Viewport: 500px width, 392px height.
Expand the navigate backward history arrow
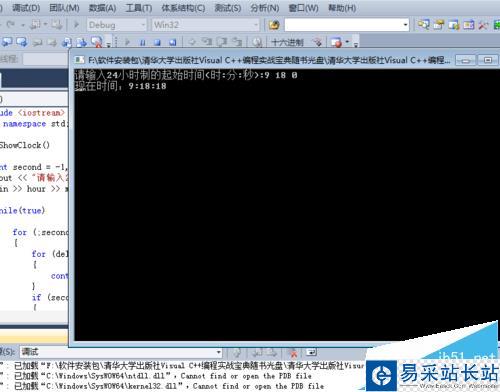pos(45,25)
